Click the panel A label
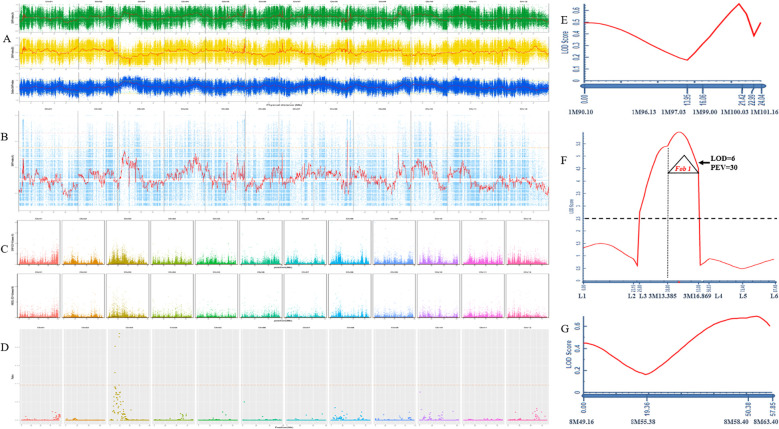The width and height of the screenshot is (779, 429). tap(6, 39)
